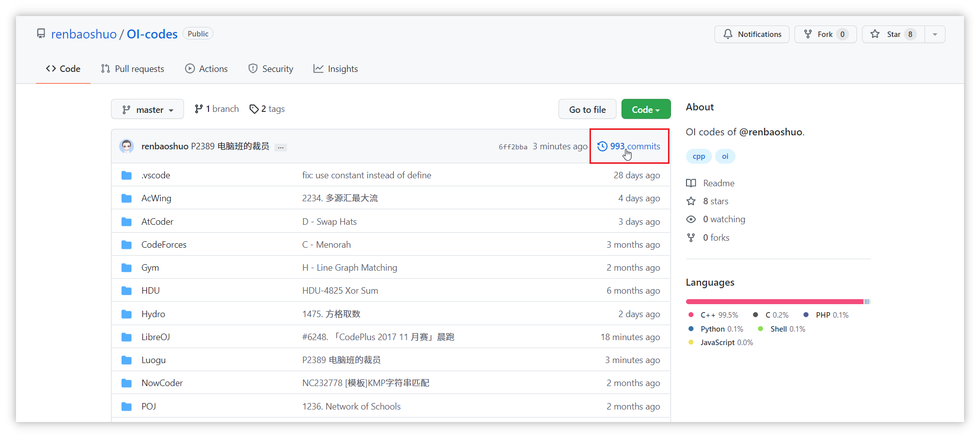
Task: Click the POJ folder icon
Action: click(126, 407)
